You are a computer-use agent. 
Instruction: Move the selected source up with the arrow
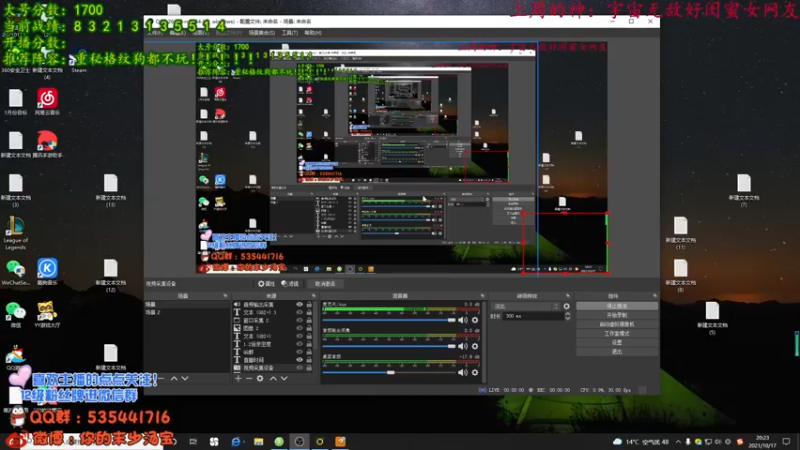(273, 379)
